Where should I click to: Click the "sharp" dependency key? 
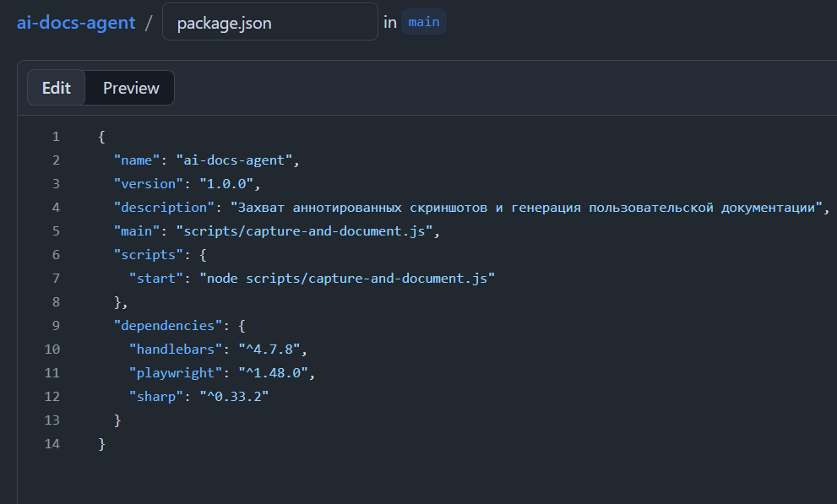click(156, 396)
